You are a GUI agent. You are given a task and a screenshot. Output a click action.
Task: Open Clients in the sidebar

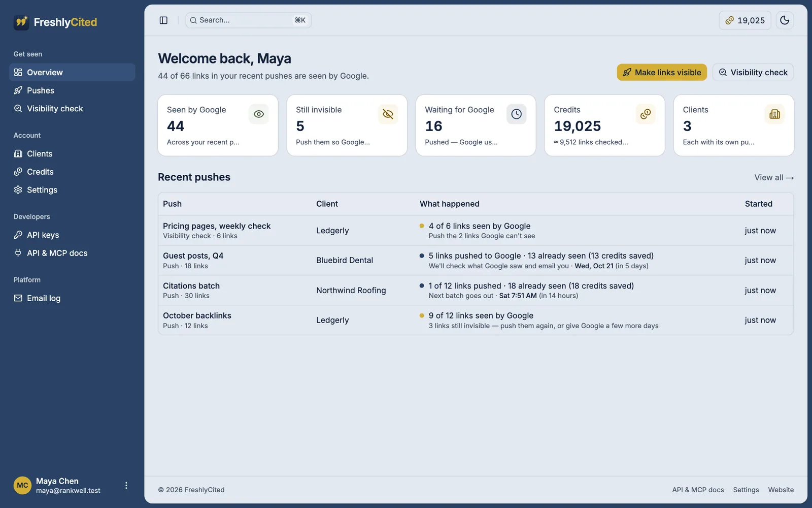click(72, 153)
